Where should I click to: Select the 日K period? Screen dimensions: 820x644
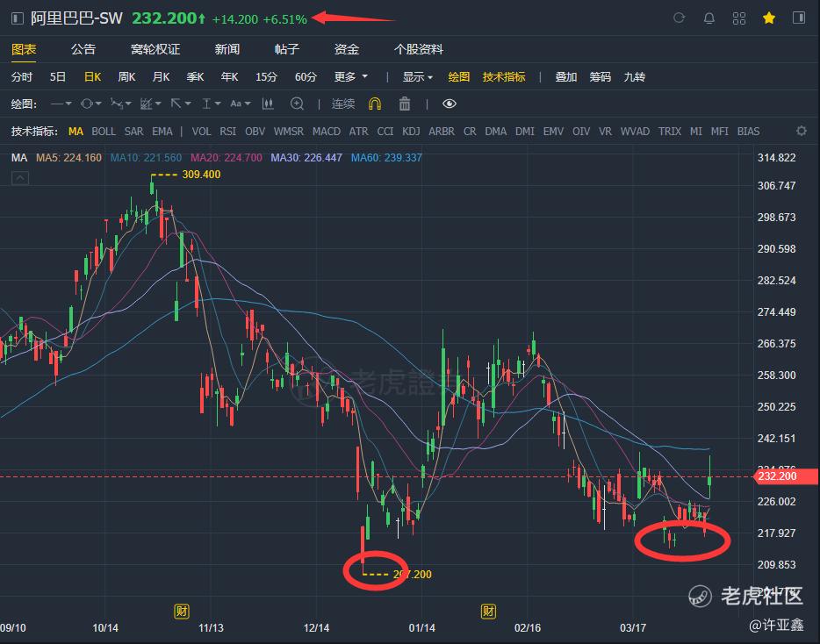(92, 77)
